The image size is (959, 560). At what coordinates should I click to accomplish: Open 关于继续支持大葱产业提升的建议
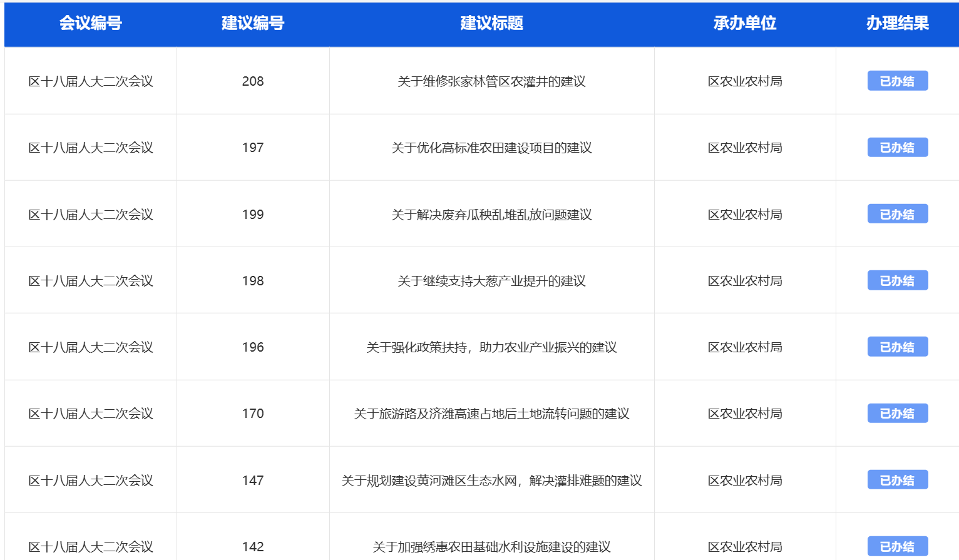point(491,281)
